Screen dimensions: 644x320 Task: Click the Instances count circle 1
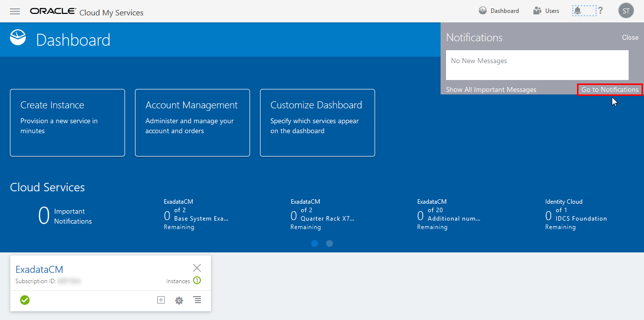[x=197, y=281]
